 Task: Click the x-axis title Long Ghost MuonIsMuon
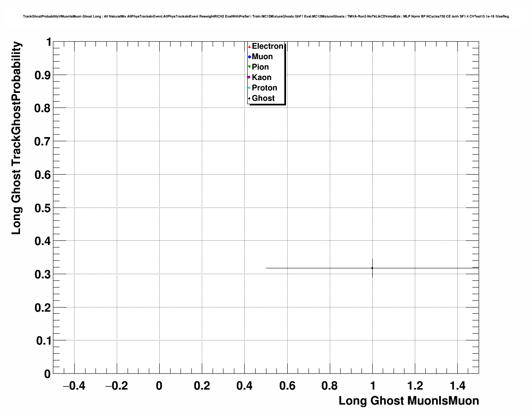tap(409, 401)
